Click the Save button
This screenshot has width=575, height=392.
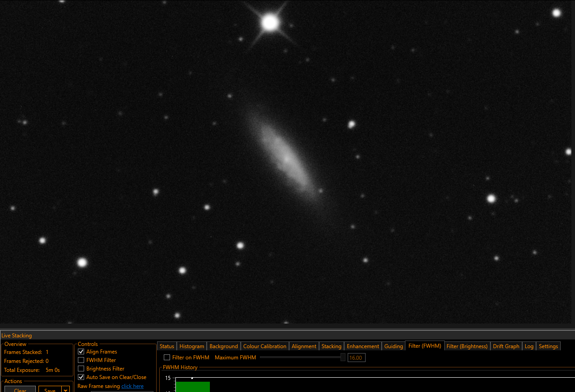tap(50, 389)
